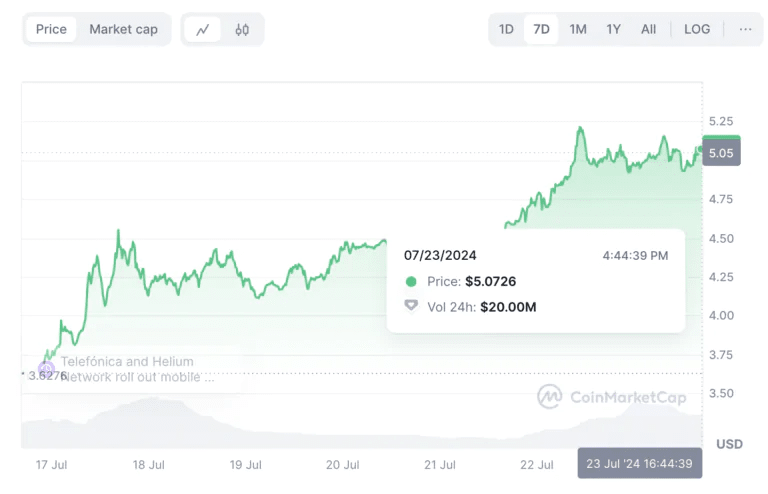Click the Telefónica news event marker icon
Screen dimensions: 768x494
coord(46,369)
